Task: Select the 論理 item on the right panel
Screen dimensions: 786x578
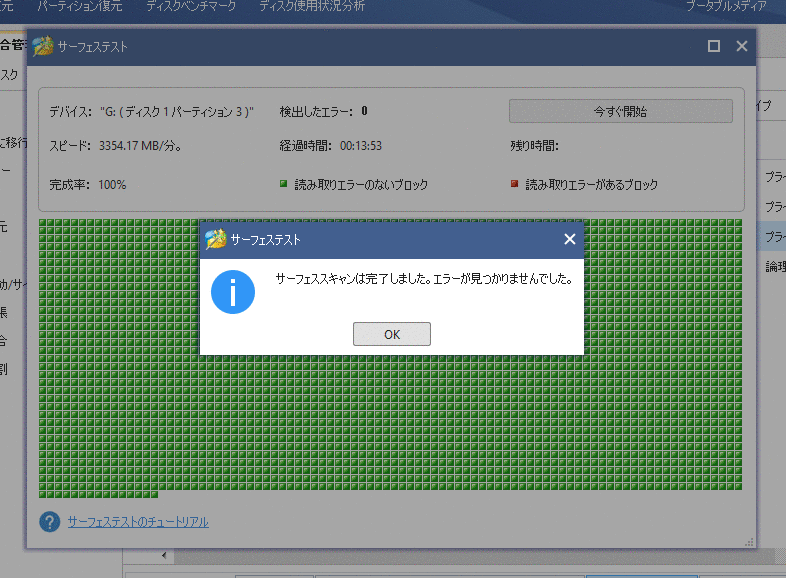Action: [x=775, y=266]
